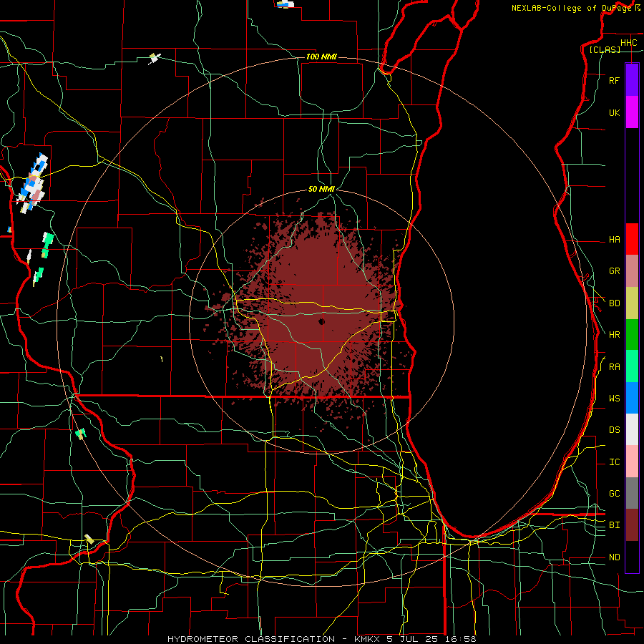Image resolution: width=644 pixels, height=644 pixels.
Task: Click the RA legend label
Action: pos(614,366)
